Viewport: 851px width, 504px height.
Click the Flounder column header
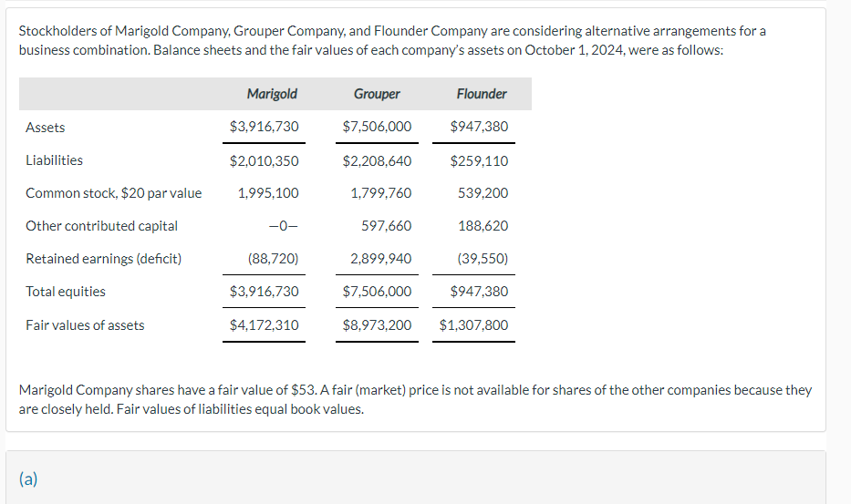482,94
